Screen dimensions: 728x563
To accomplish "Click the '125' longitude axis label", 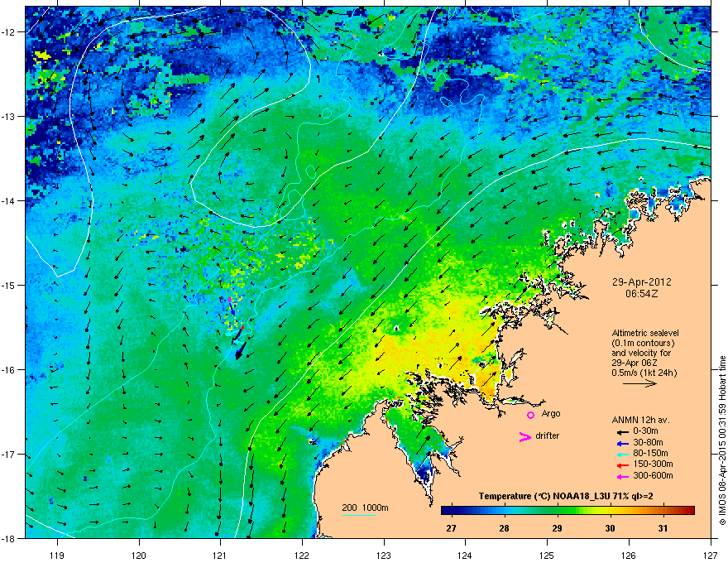I will point(547,555).
